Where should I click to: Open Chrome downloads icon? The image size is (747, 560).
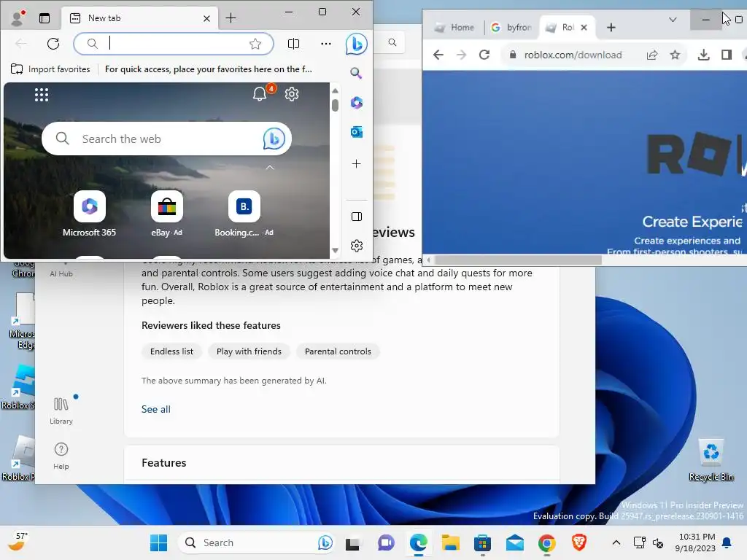point(703,55)
